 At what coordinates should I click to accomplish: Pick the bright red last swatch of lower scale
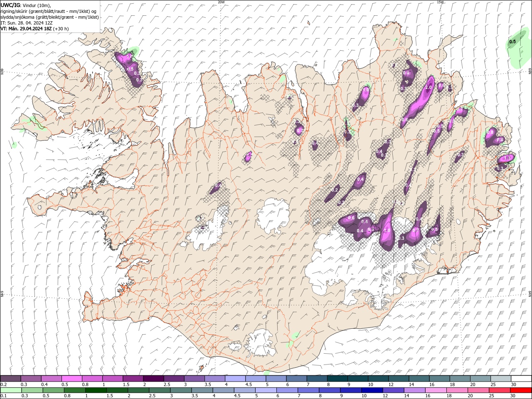(521, 390)
